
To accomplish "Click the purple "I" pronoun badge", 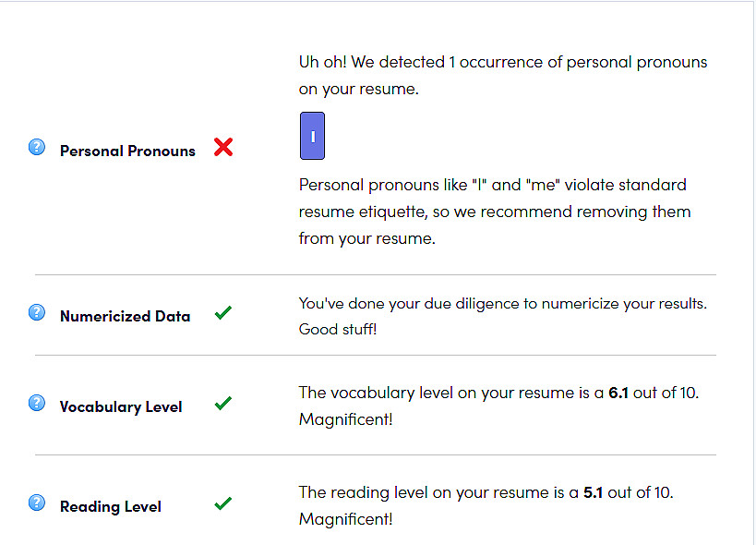I will pyautogui.click(x=312, y=136).
